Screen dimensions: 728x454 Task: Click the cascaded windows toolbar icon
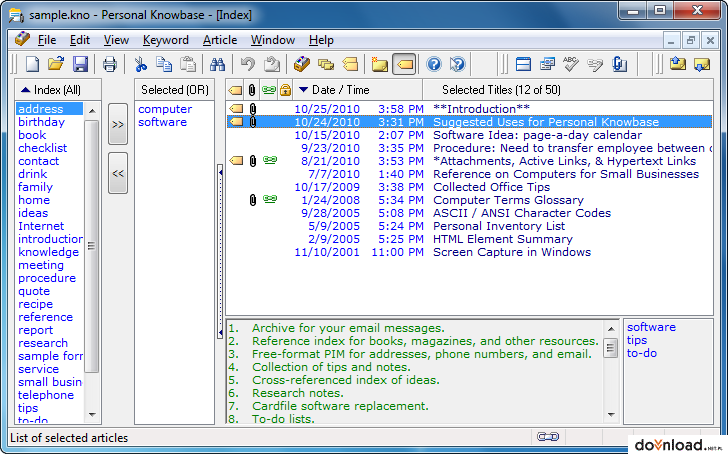547,64
